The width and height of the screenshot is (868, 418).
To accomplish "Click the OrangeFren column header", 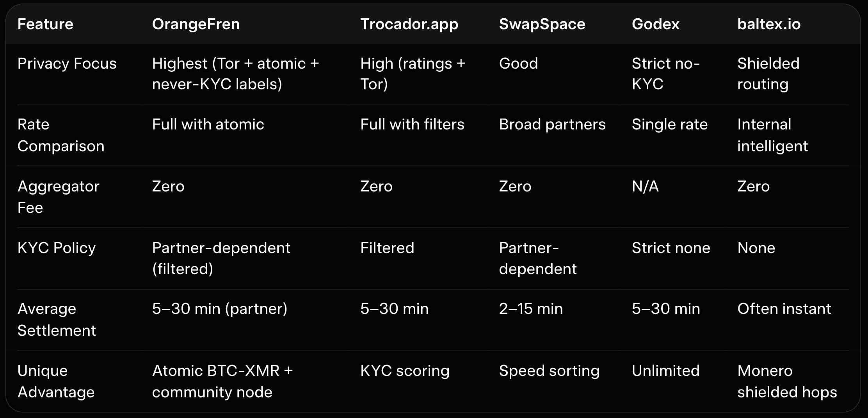I will pyautogui.click(x=196, y=24).
